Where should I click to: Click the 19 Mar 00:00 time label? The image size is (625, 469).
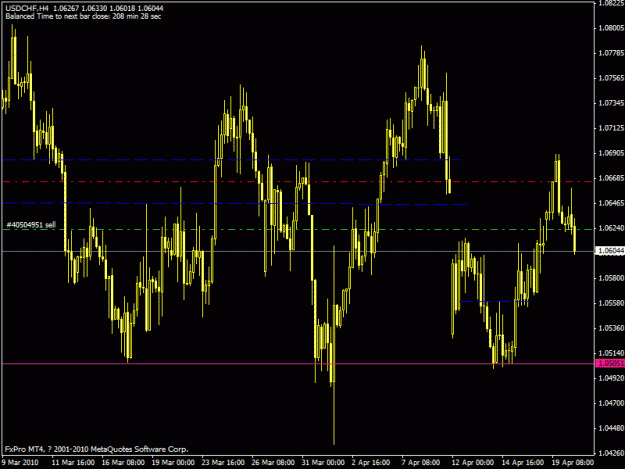tap(173, 463)
